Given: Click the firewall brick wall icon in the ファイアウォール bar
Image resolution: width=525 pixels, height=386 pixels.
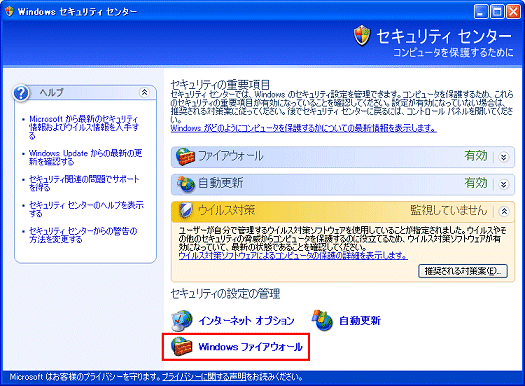Looking at the screenshot, I should [185, 157].
